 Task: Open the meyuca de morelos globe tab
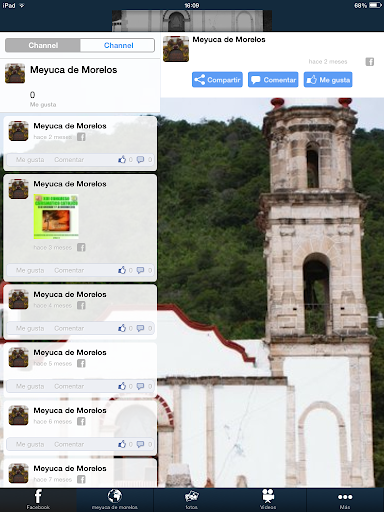coord(115,500)
